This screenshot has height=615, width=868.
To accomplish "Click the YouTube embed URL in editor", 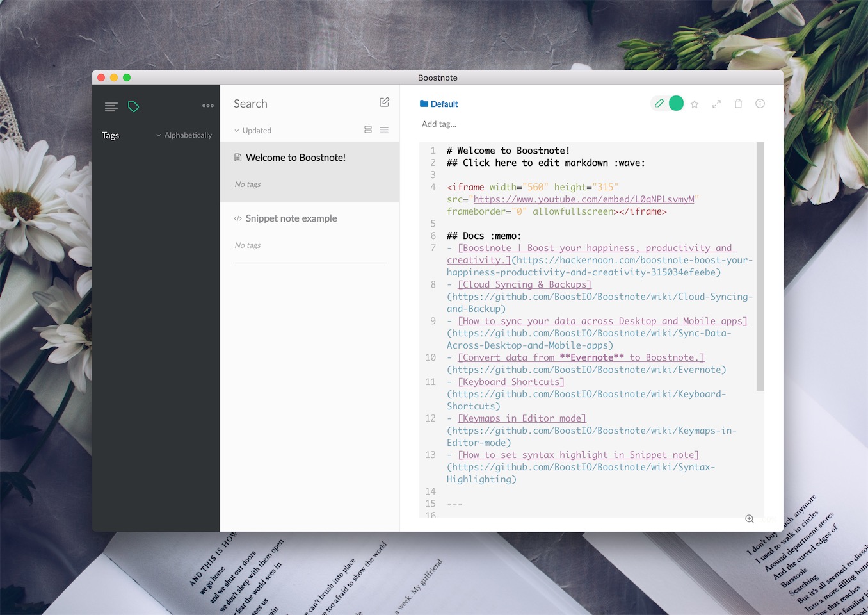I will [584, 199].
